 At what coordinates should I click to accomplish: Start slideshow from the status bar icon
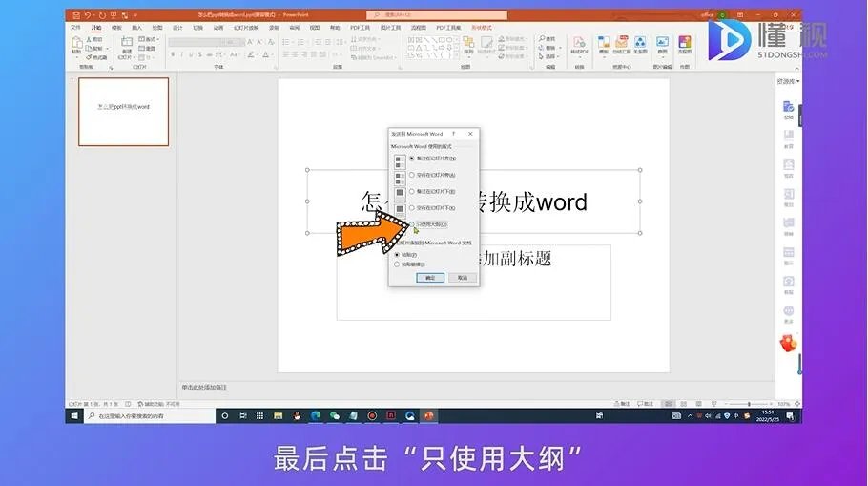tap(714, 404)
